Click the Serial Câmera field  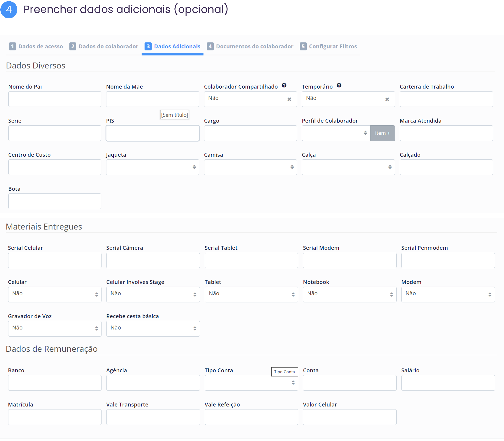click(153, 260)
